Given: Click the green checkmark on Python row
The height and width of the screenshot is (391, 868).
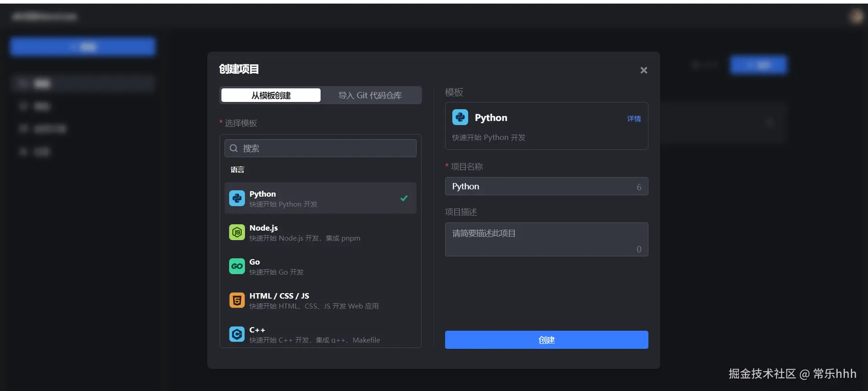Looking at the screenshot, I should point(404,198).
